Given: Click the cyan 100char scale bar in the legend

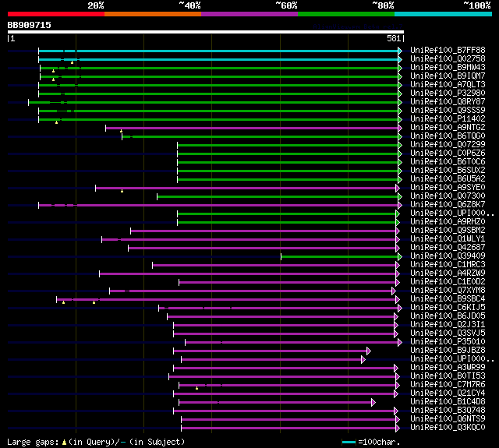Looking at the screenshot, I should (x=349, y=442).
